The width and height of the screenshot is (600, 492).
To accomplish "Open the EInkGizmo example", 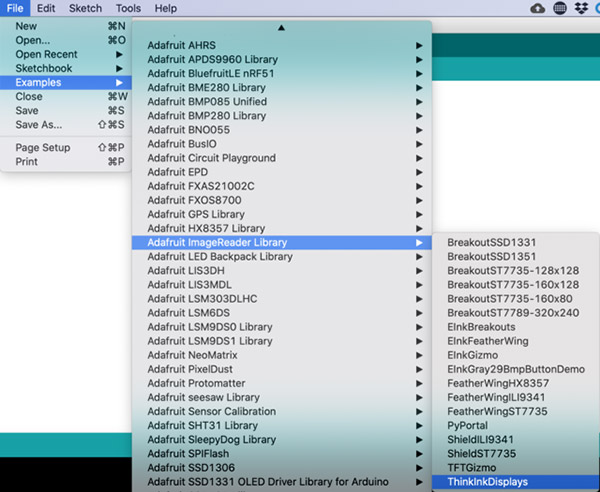I will pyautogui.click(x=516, y=355).
